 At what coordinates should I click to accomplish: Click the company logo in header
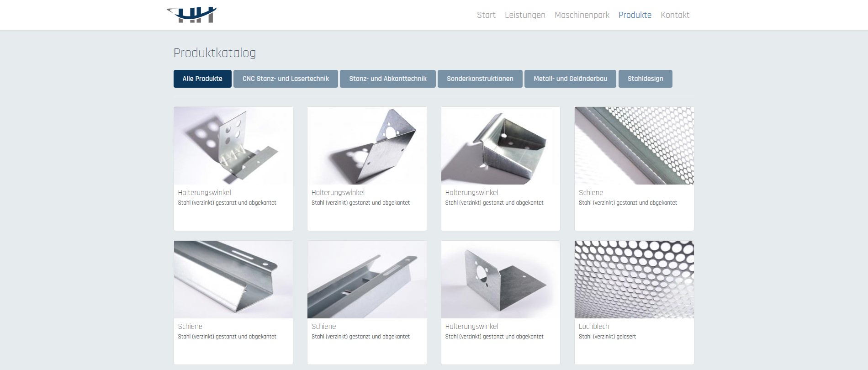[191, 15]
